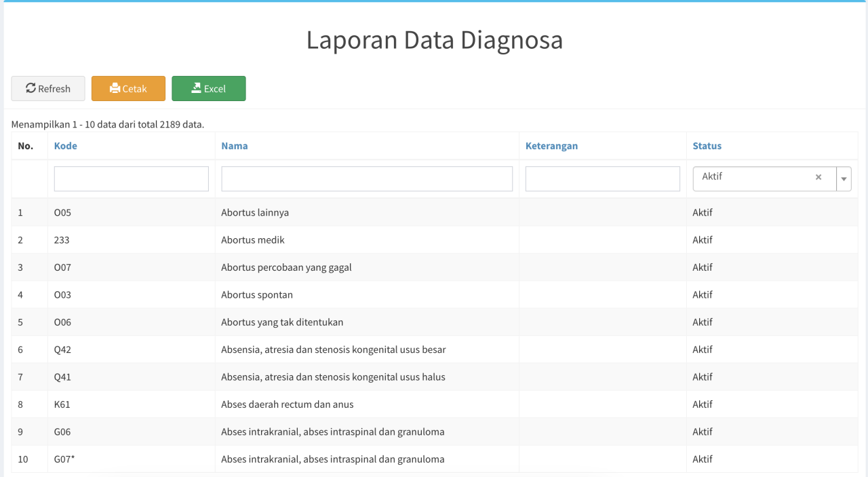Select code cell Q42

tap(62, 349)
